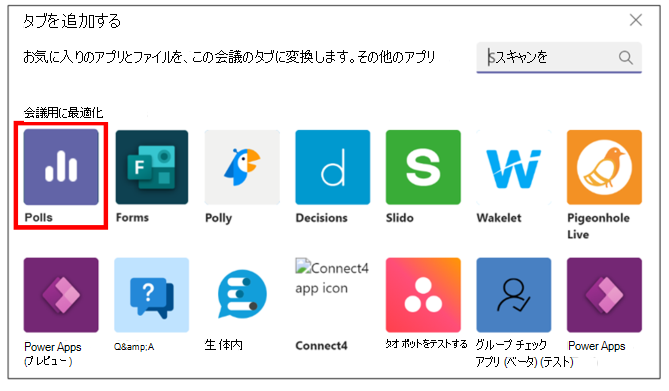Pick the pink three-dots bot test icon
This screenshot has width=669, height=391.
[423, 295]
